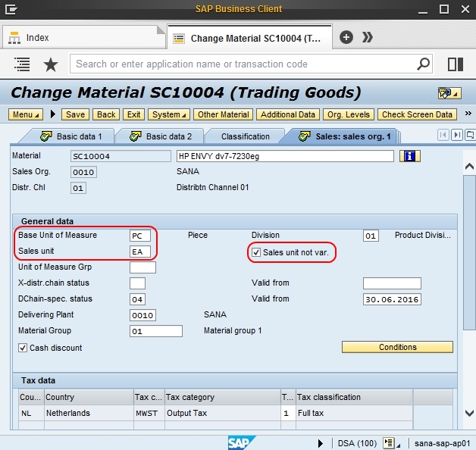The width and height of the screenshot is (476, 450).
Task: Click the Tax category column header
Action: point(223,397)
